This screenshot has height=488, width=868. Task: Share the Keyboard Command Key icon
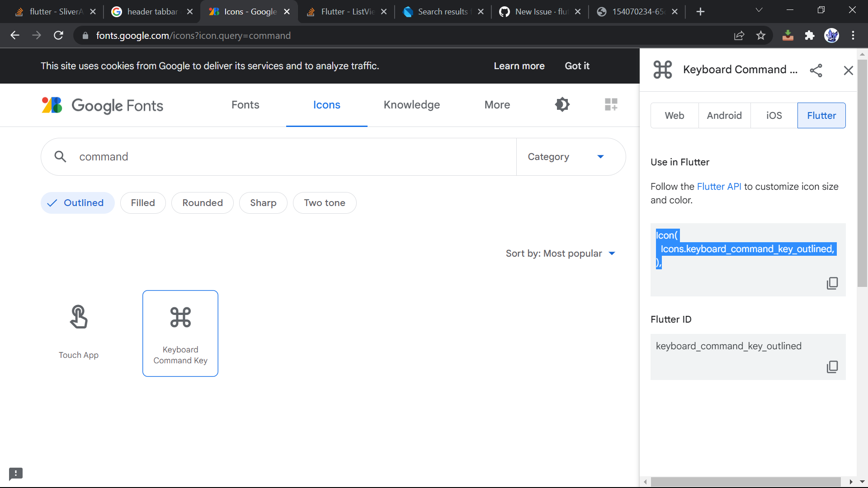pyautogui.click(x=816, y=70)
